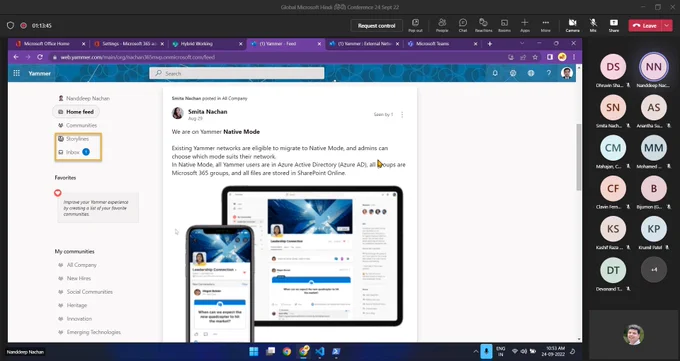Click the browser address bar URL
The height and width of the screenshot is (361, 680).
click(137, 57)
